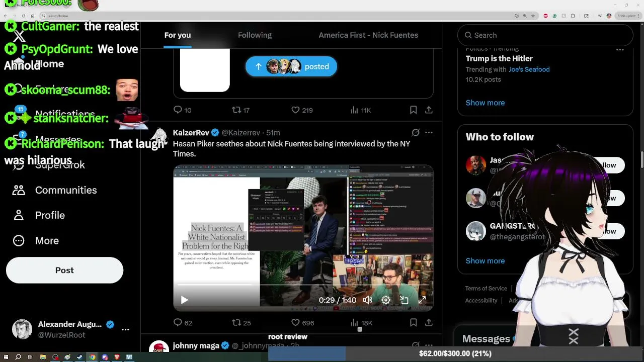Image resolution: width=644 pixels, height=362 pixels.
Task: Bookmark the top post with 219 likes
Action: pos(413,110)
